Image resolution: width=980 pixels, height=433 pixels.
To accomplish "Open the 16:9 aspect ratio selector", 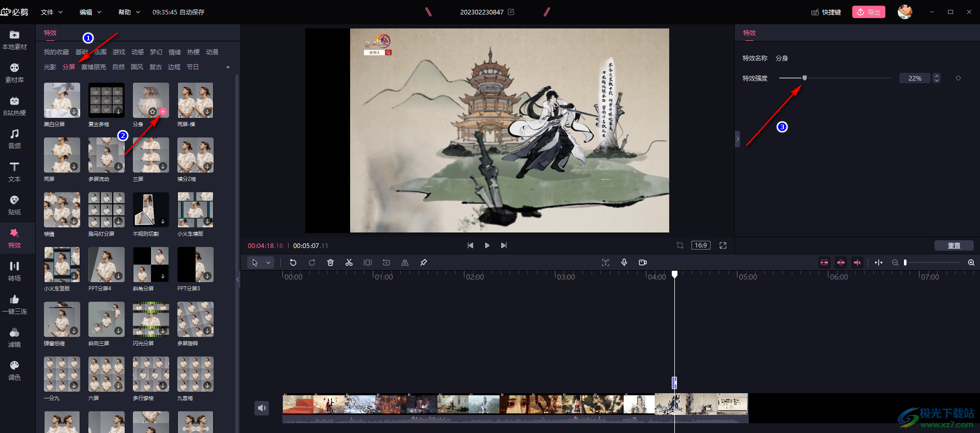I will [701, 245].
